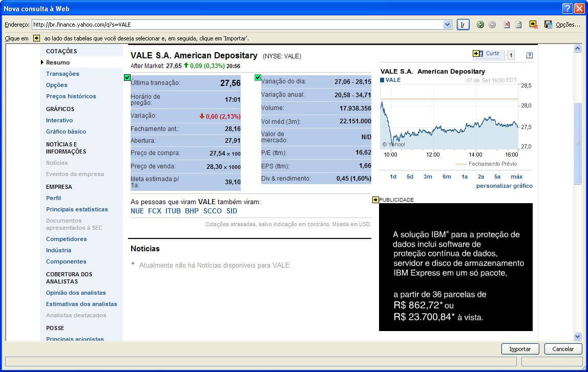Select the 1d chart range
Screen dimensions: 588x372
(x=393, y=177)
